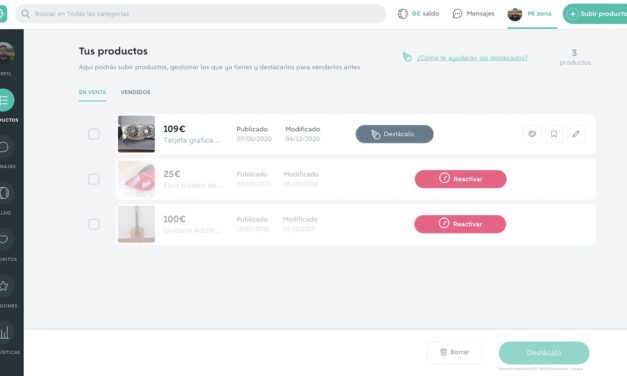
Task: Switch to the VENDIDOS tab
Action: click(136, 92)
